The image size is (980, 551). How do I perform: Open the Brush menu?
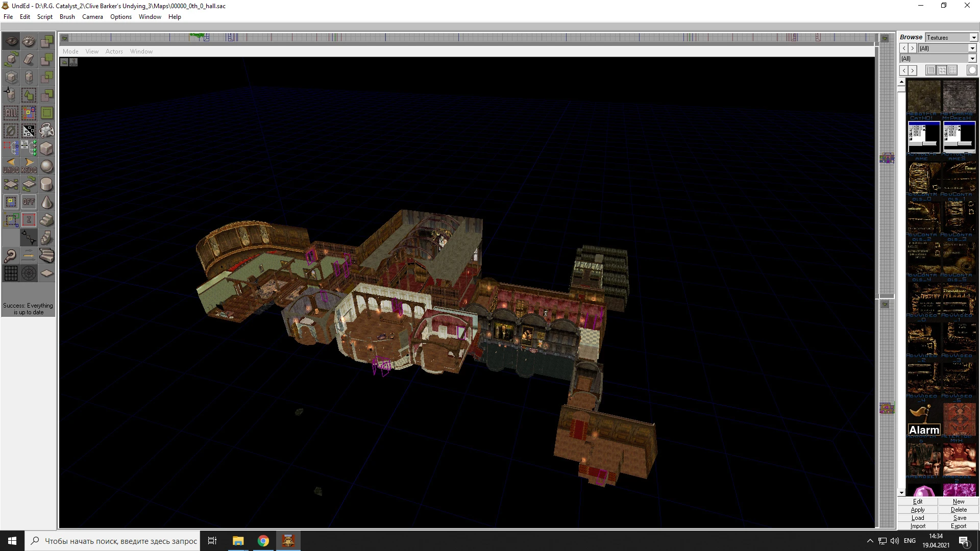coord(67,17)
